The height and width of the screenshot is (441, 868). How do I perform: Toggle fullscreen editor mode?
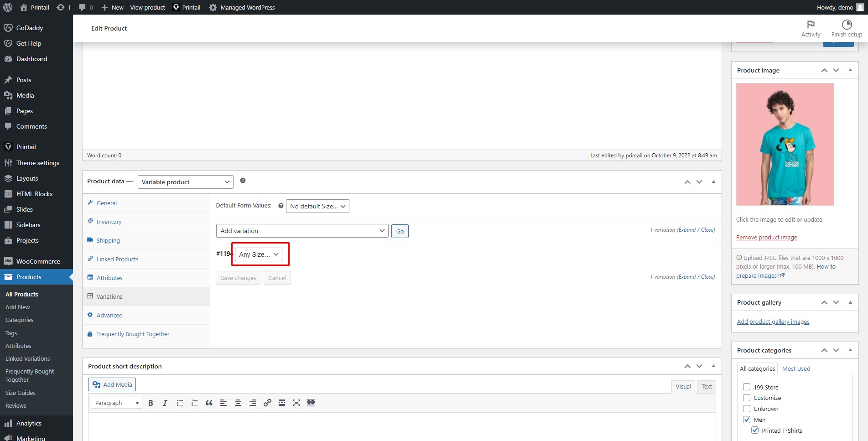[x=296, y=403]
